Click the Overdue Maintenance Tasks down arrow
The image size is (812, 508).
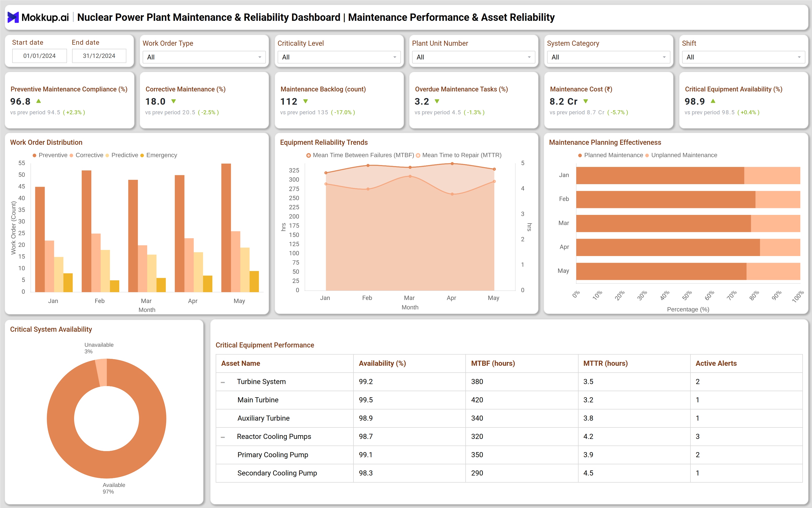click(x=437, y=101)
